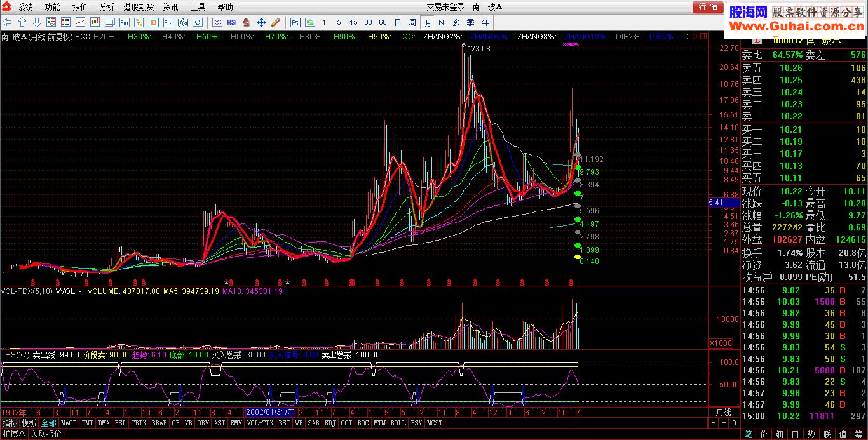Open the intraday line chart icon
The width and height of the screenshot is (868, 440).
(80, 22)
